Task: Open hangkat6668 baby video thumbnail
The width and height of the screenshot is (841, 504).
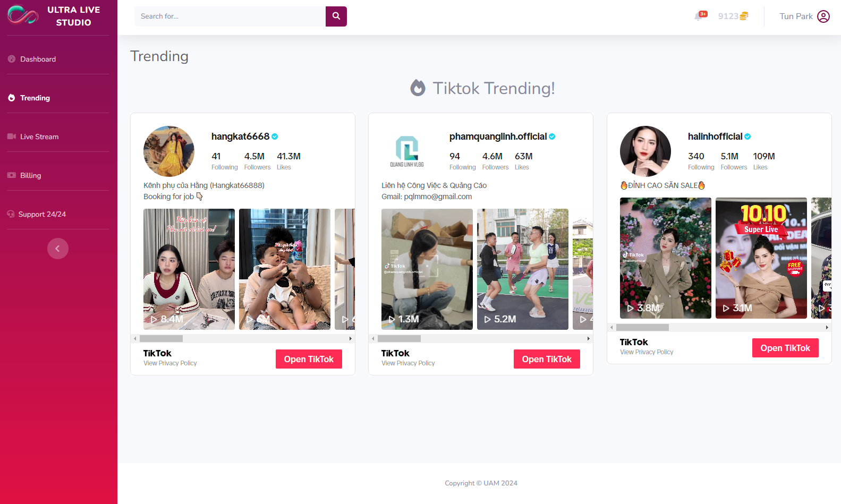Action: coord(285,269)
